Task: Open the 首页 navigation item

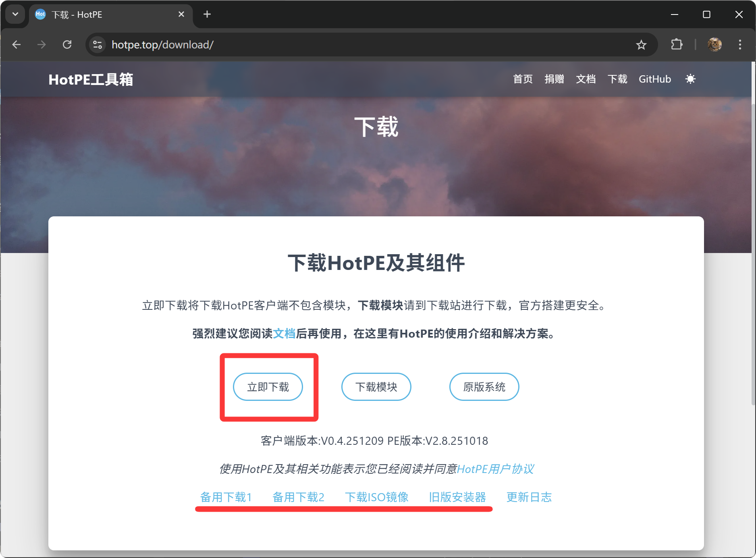Action: pyautogui.click(x=523, y=79)
